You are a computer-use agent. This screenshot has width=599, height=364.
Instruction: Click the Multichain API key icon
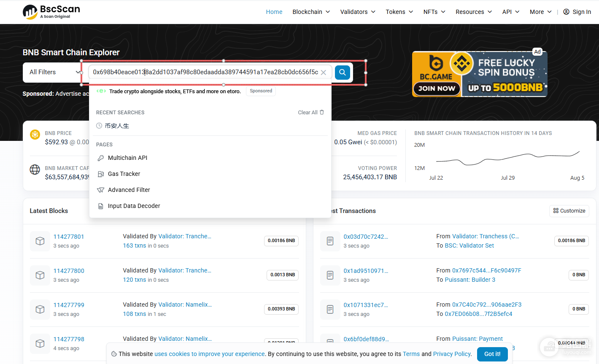(100, 158)
